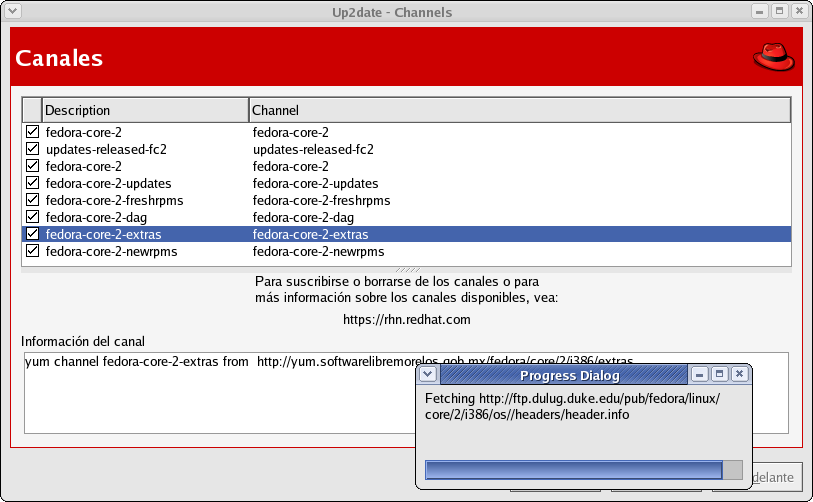This screenshot has width=813, height=502.
Task: Click fedora-core-2-newrpms in the Channel column
Action: coord(318,252)
